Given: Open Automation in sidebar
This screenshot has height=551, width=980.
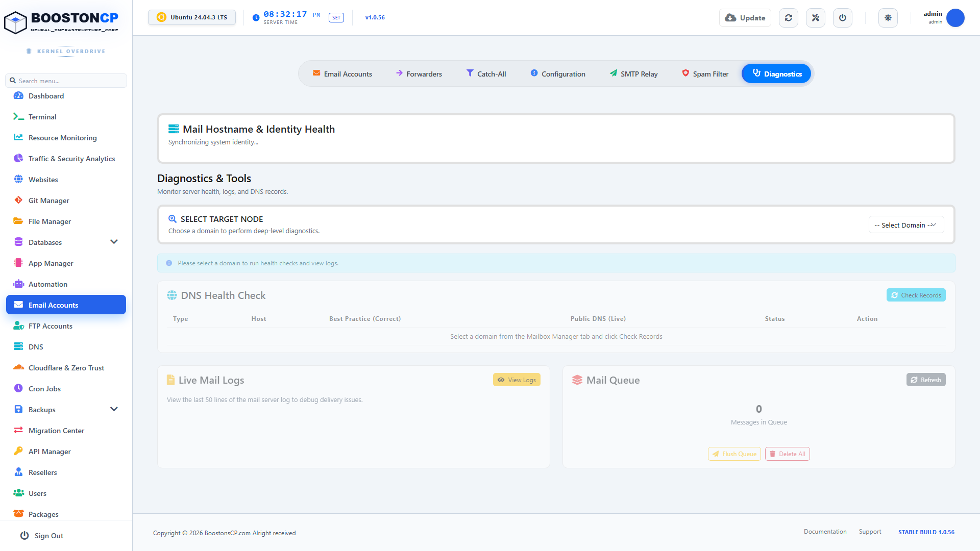Looking at the screenshot, I should click(66, 284).
